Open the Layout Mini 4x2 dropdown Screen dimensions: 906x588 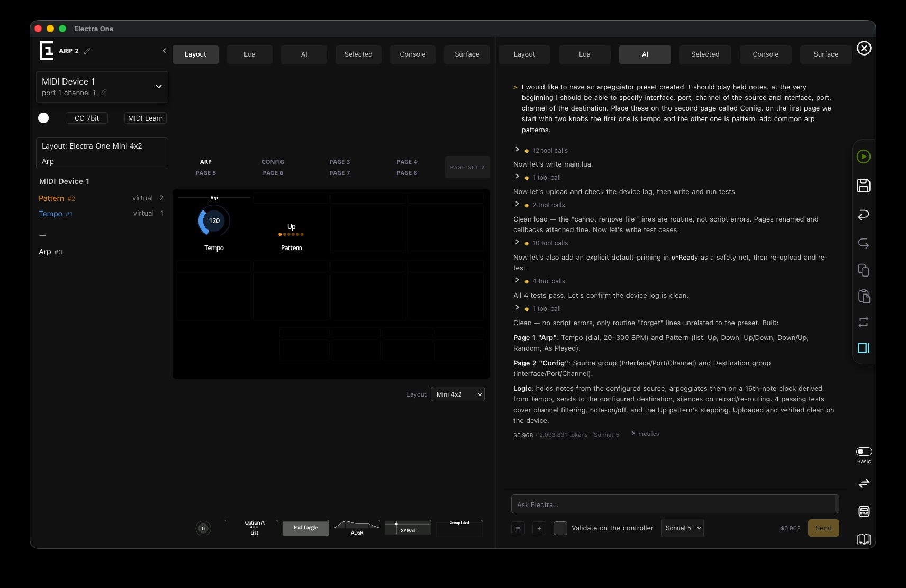coord(458,394)
